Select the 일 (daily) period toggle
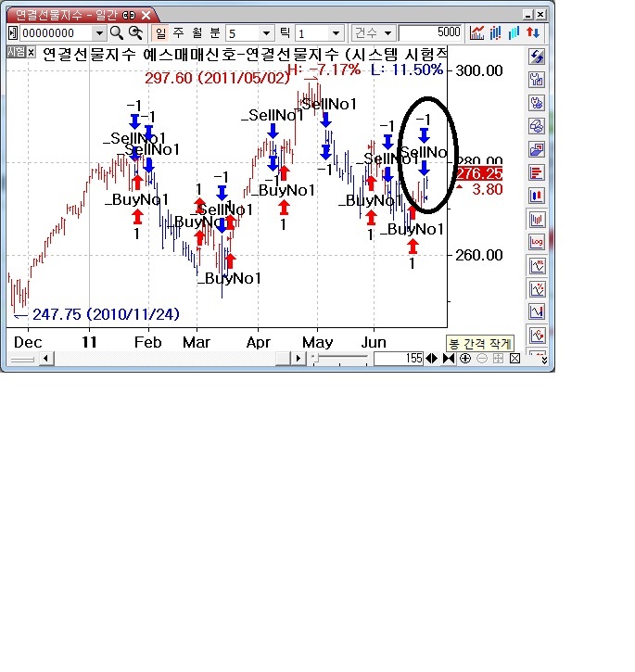This screenshot has height=672, width=635. pyautogui.click(x=160, y=32)
